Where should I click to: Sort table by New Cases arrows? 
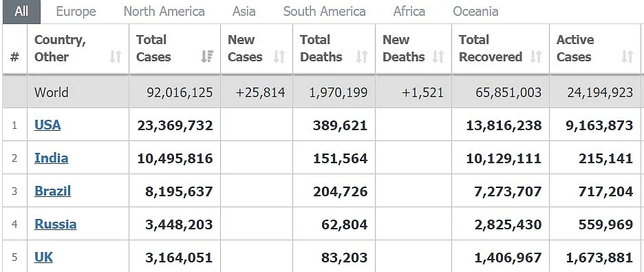pyautogui.click(x=279, y=56)
